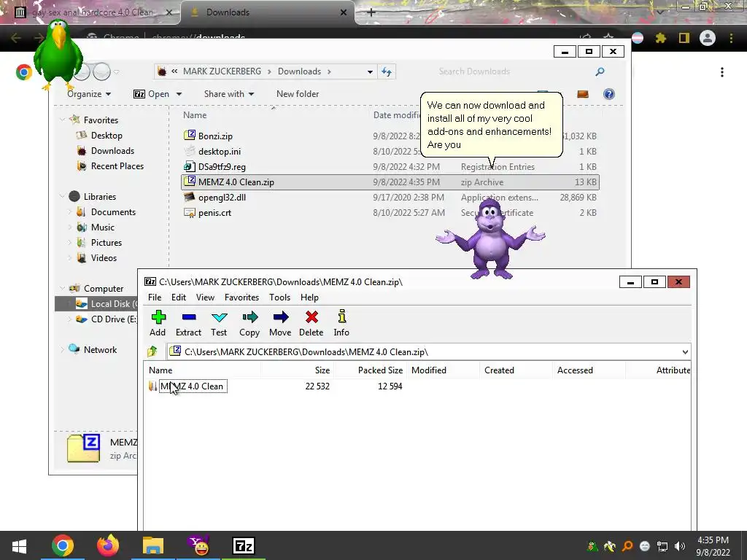
Task: Click New folder in Explorer toolbar
Action: 298,94
